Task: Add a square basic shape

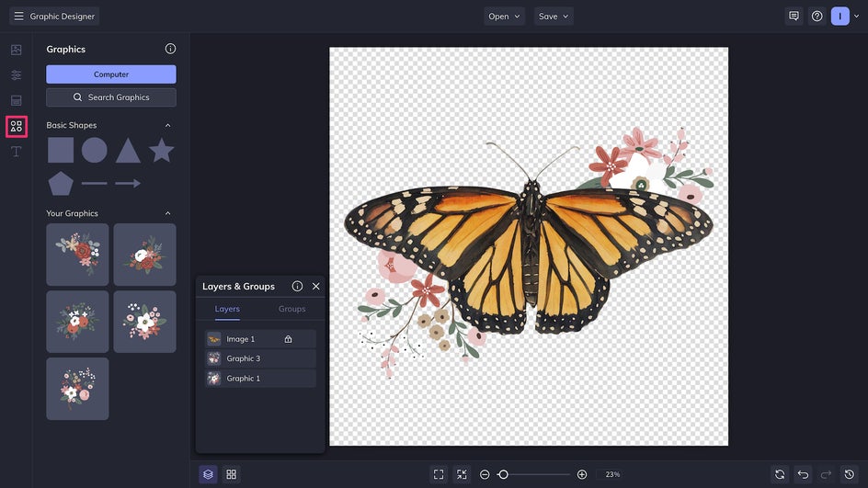Action: [61, 150]
